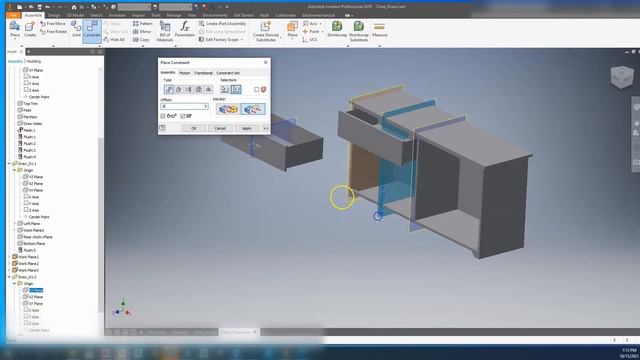
Task: Select the Flush:5 constraint in browser
Action: click(x=26, y=250)
